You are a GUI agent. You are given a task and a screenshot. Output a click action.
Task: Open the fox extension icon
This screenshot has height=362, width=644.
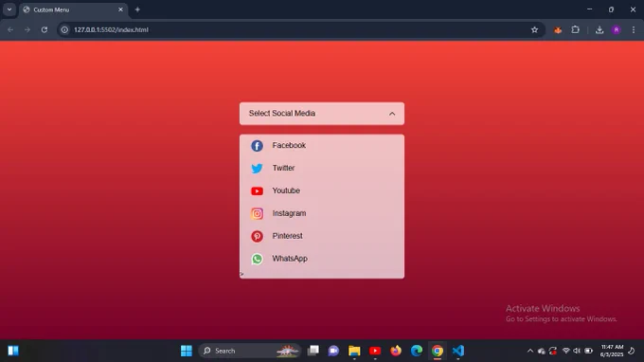pos(558,30)
